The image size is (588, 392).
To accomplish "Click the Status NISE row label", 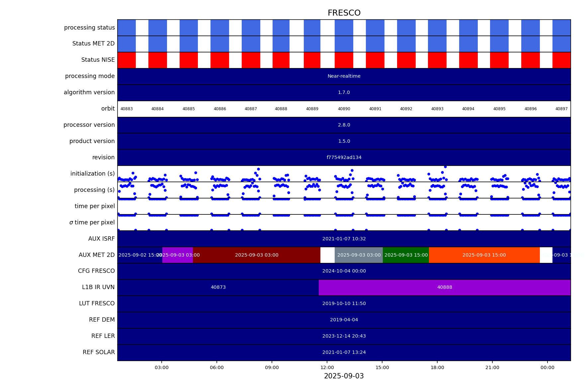I will pyautogui.click(x=98, y=60).
